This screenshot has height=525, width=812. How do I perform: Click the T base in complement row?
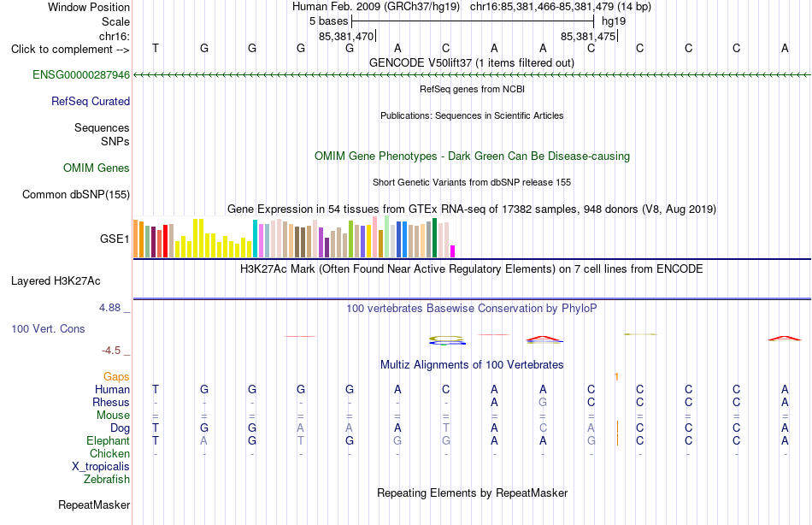click(156, 48)
